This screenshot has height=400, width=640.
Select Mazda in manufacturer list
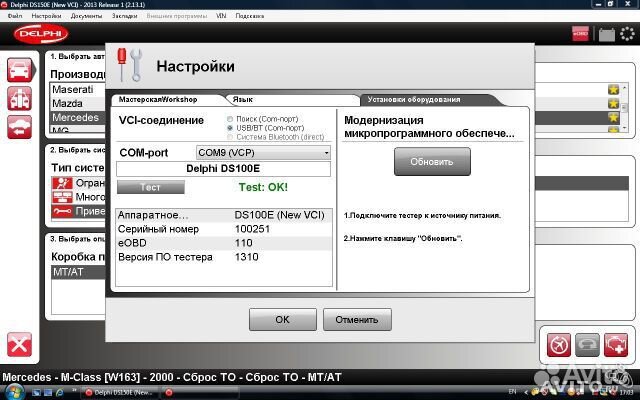[78, 103]
